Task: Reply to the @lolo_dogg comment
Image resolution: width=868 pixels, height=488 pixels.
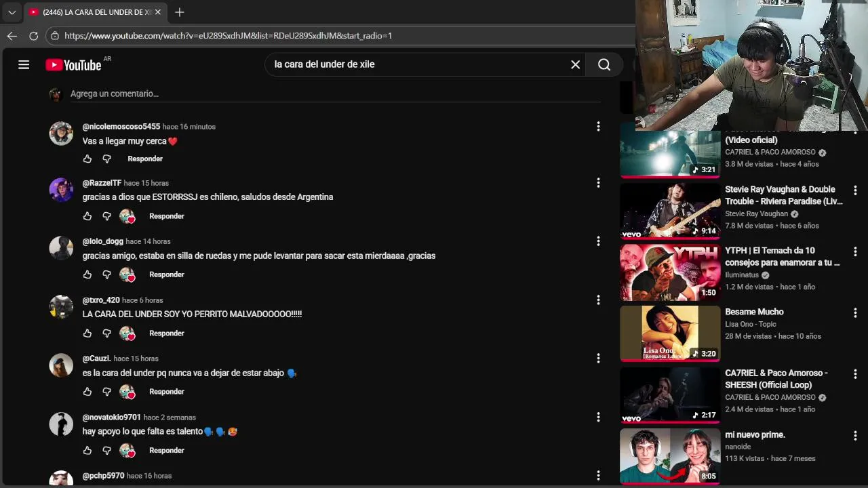Action: [167, 274]
